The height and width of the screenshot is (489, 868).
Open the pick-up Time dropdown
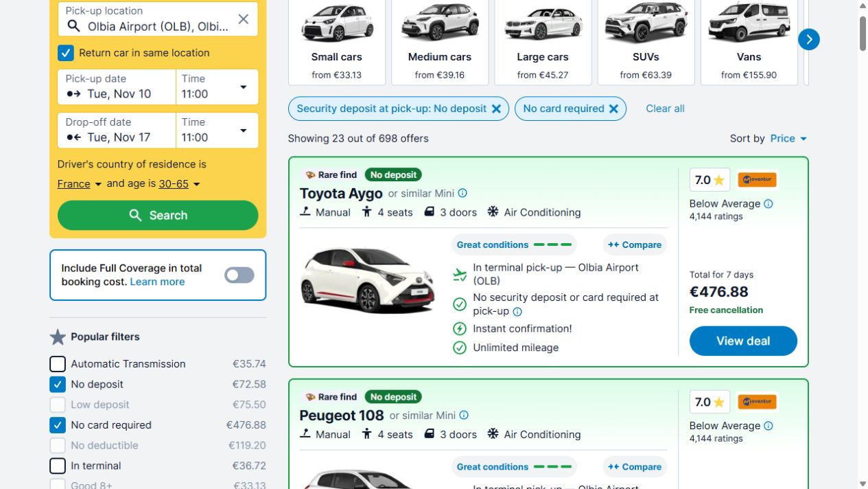click(217, 87)
